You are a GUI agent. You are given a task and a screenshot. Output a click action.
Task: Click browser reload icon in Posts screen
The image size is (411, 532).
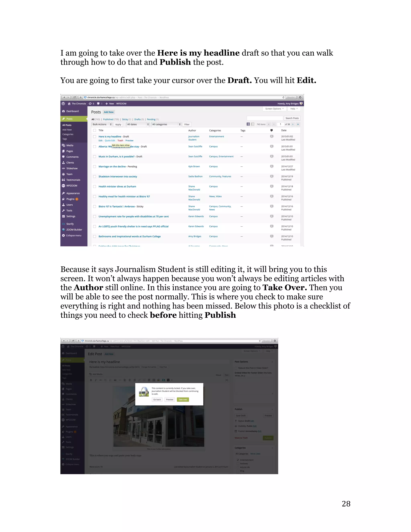pyautogui.click(x=283, y=97)
